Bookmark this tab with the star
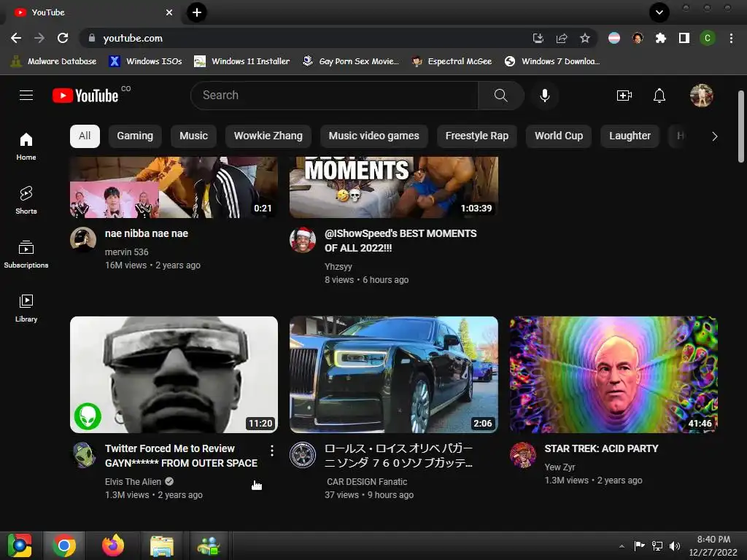The height and width of the screenshot is (560, 747). pos(584,38)
